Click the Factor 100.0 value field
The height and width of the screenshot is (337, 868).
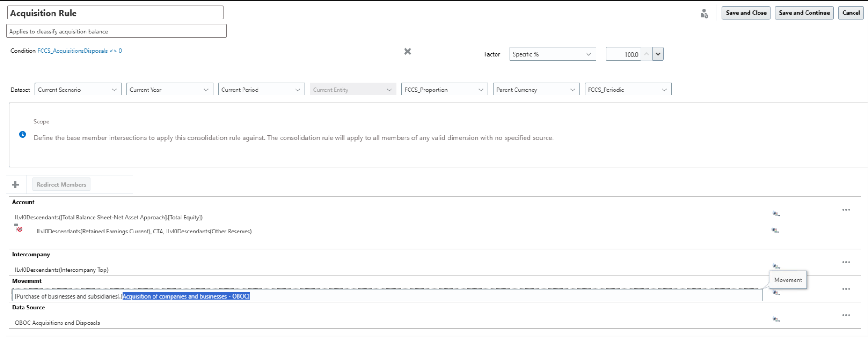click(x=623, y=54)
